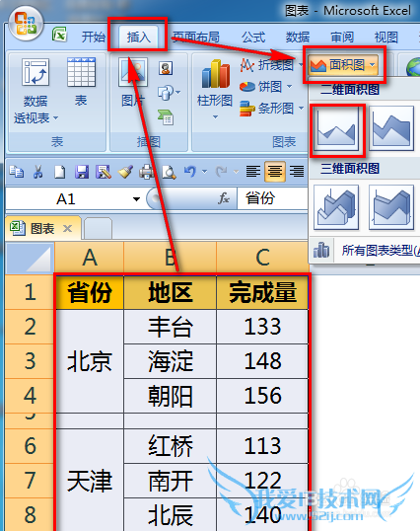The height and width of the screenshot is (531, 420).
Task: Click the cut scissors icon
Action: click(37, 172)
